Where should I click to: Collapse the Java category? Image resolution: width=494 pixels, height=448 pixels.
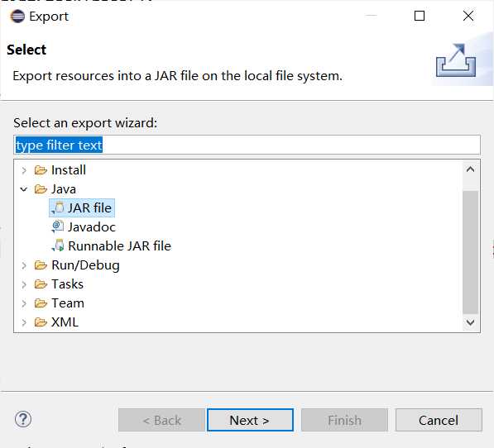(24, 189)
